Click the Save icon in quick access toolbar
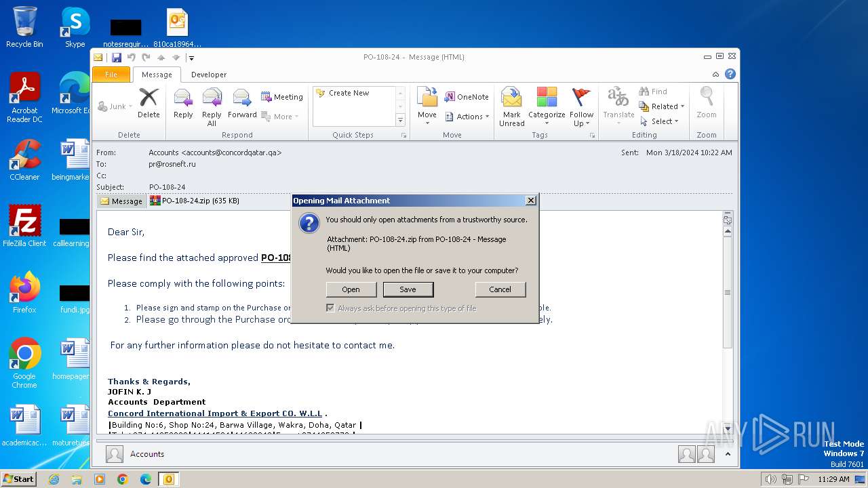The width and height of the screenshot is (868, 488). click(117, 58)
